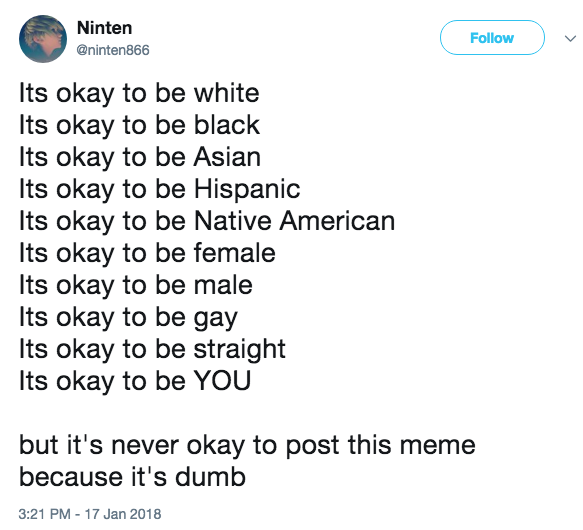Click the line 'Its okay to be male'
The width and height of the screenshot is (583, 530).
[x=136, y=285]
